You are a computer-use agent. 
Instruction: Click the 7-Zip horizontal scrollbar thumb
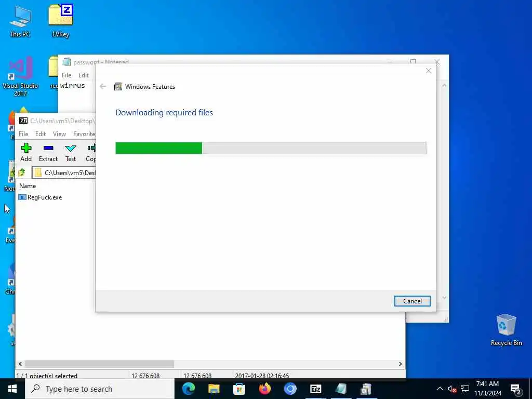[99, 364]
